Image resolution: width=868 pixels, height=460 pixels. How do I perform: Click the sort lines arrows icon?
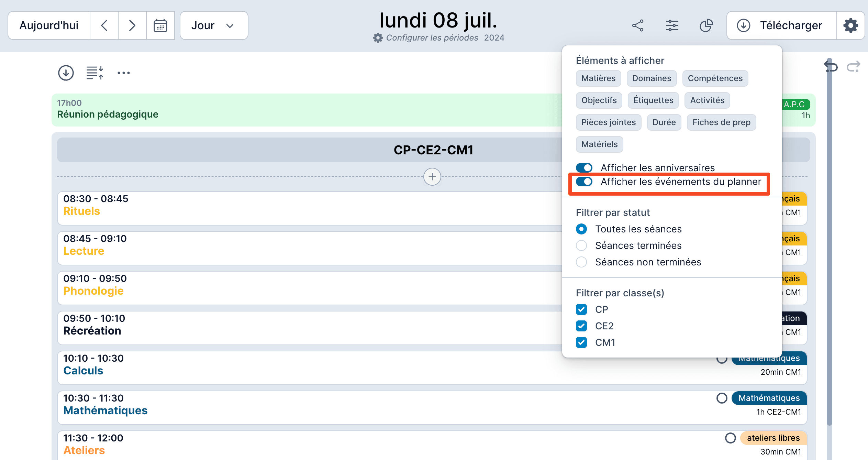tap(95, 73)
